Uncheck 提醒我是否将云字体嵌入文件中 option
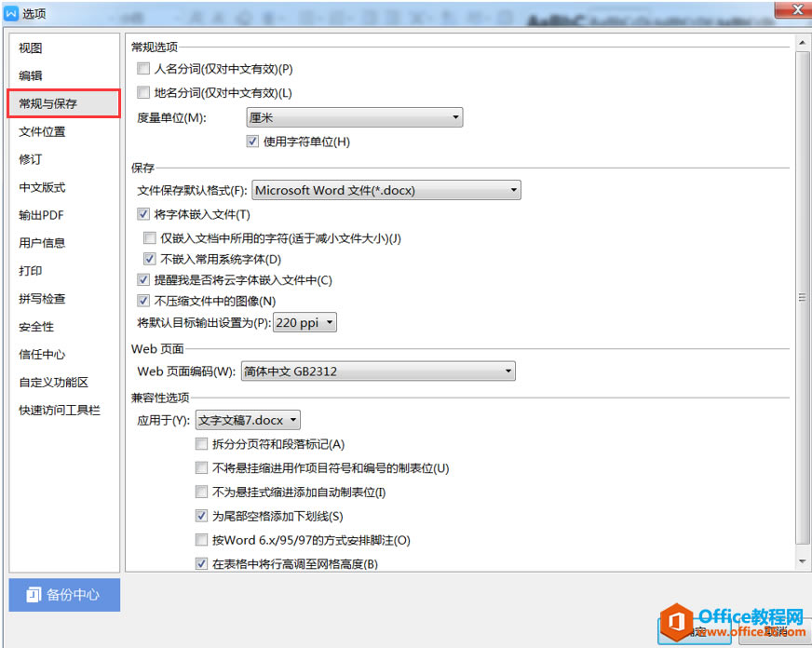812x648 pixels. (142, 280)
